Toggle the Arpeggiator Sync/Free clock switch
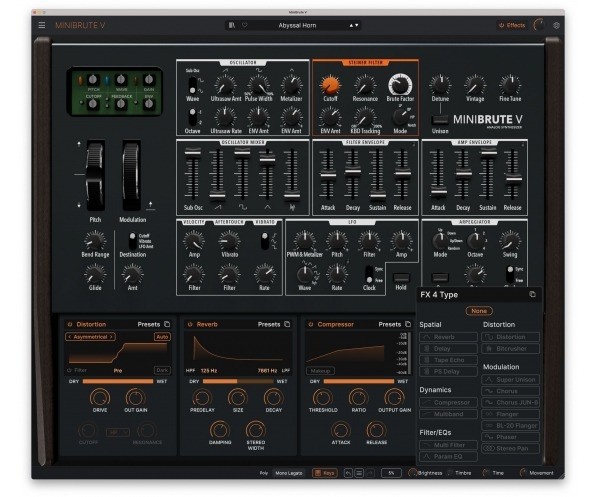Viewport: 597px width, 497px height. 510,274
